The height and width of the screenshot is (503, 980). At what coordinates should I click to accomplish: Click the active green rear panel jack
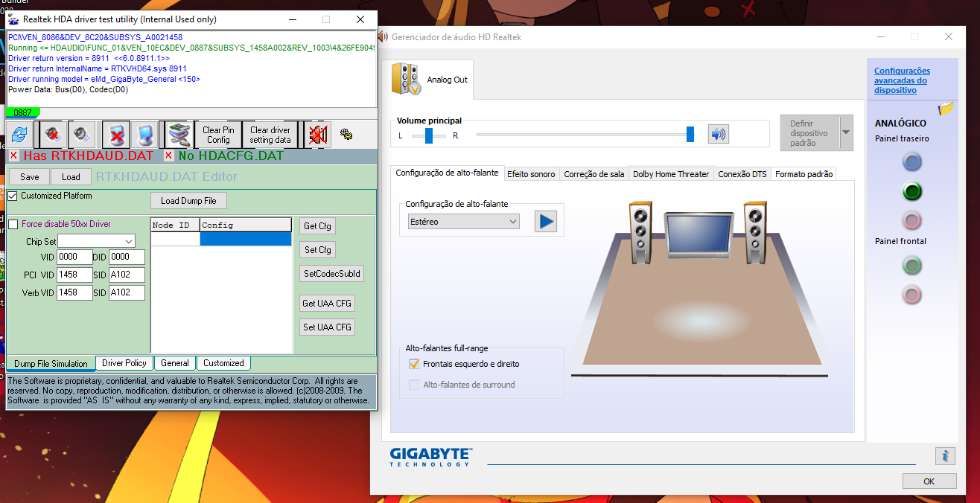coord(912,191)
